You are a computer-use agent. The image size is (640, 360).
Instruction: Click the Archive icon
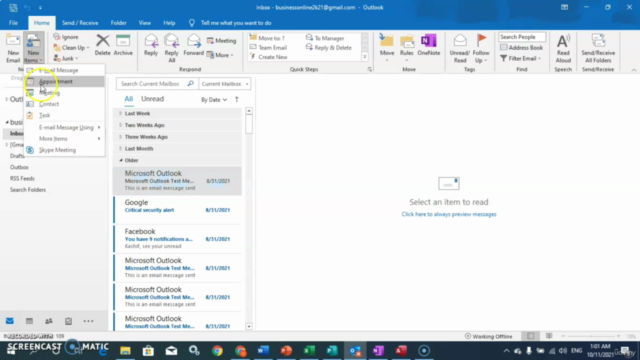(x=123, y=45)
